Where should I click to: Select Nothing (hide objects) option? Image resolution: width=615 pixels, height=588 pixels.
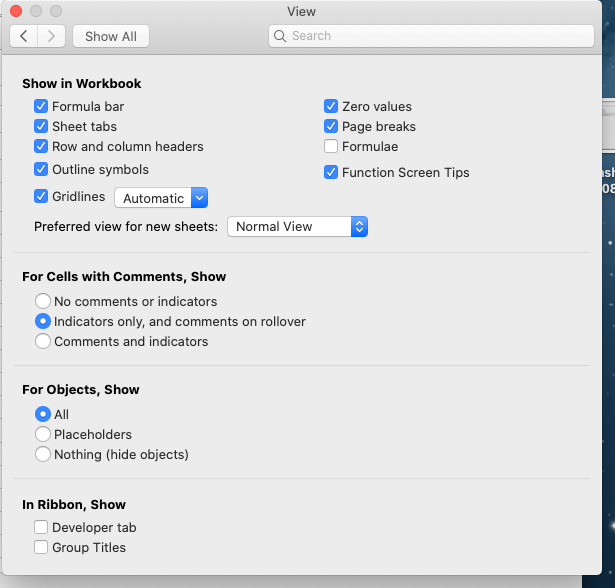point(43,454)
